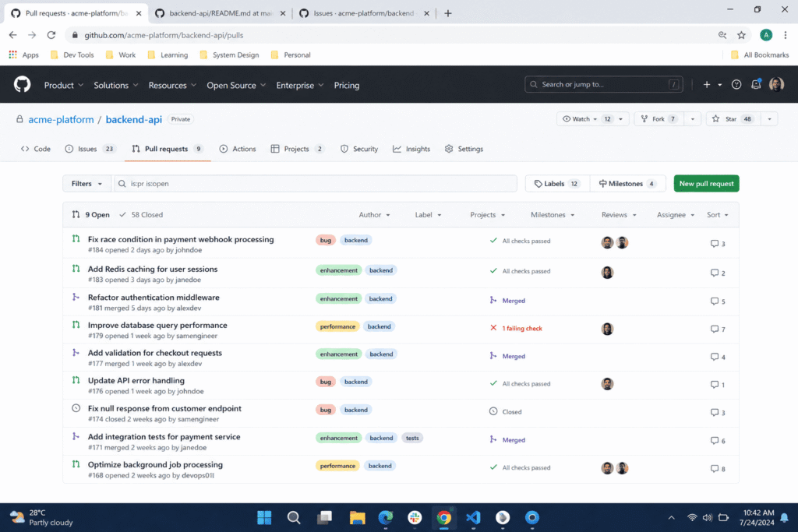
Task: Expand the Filters dropdown
Action: point(87,184)
